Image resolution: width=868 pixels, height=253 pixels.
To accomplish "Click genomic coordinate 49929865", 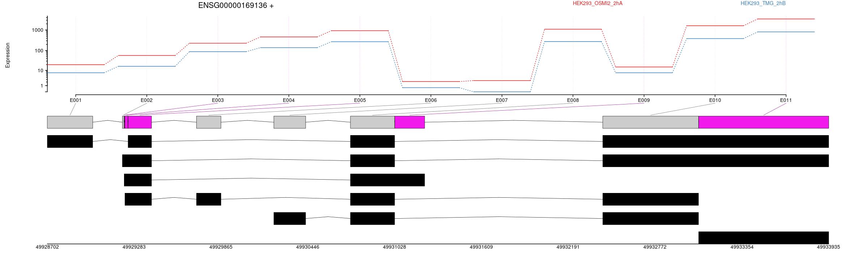I will pos(221,247).
